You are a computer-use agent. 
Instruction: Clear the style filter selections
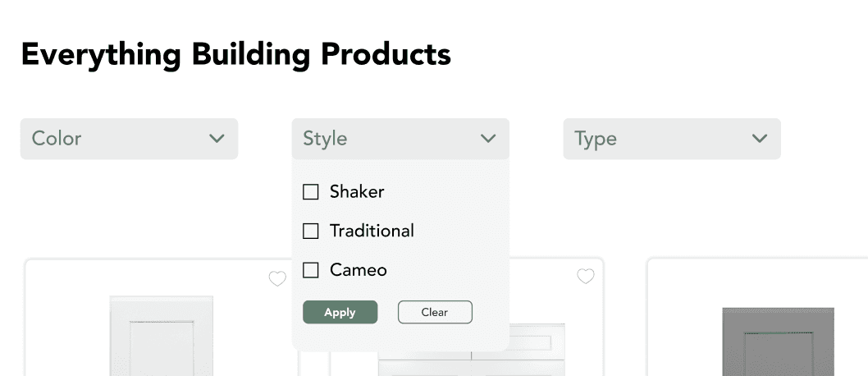435,312
